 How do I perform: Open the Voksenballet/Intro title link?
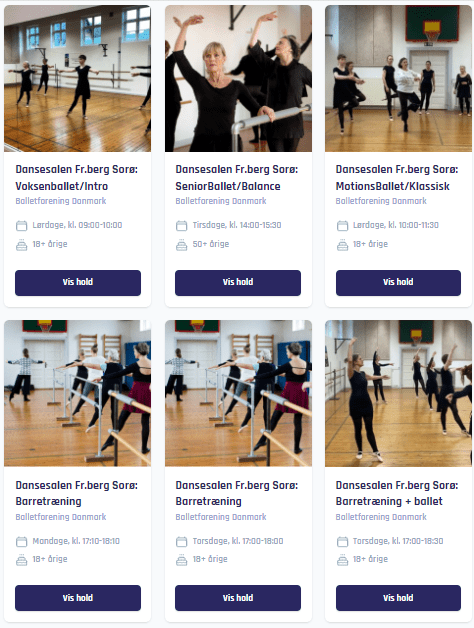(x=77, y=177)
